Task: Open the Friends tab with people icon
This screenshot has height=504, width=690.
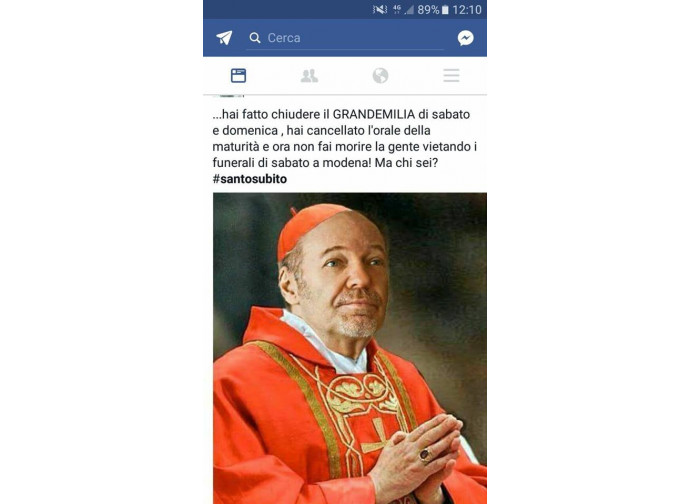Action: [309, 76]
